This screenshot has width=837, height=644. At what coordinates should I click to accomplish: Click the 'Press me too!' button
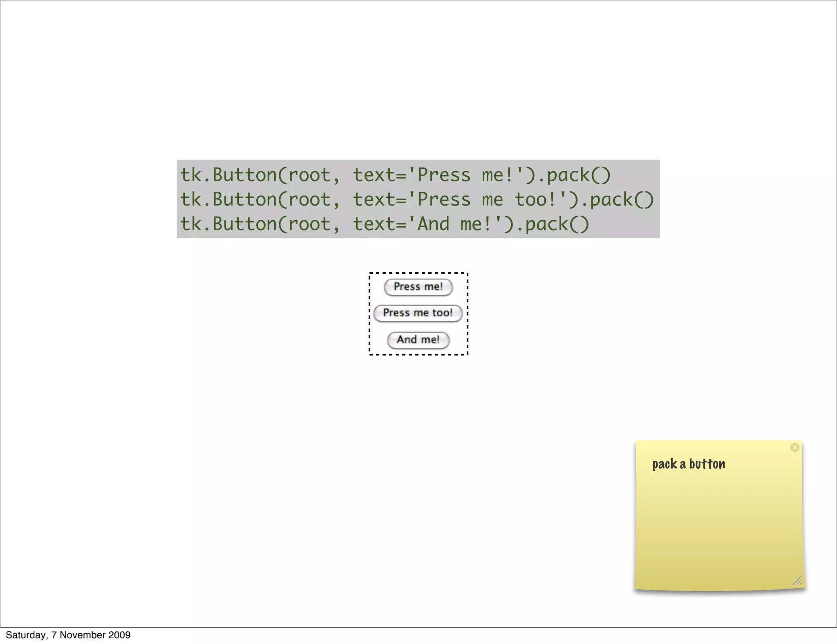(418, 313)
